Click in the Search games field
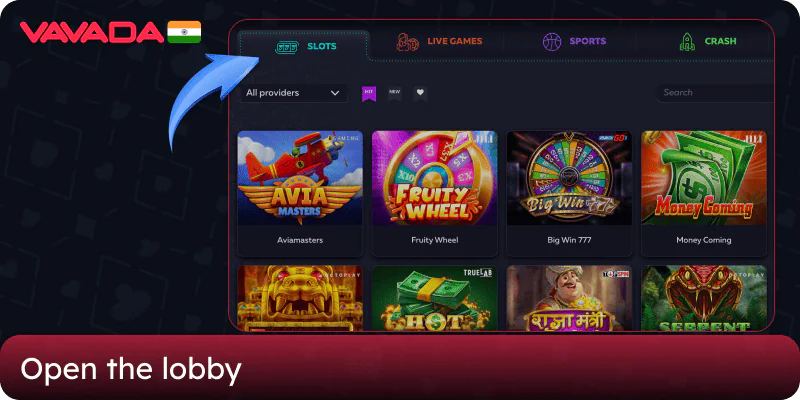 click(715, 93)
